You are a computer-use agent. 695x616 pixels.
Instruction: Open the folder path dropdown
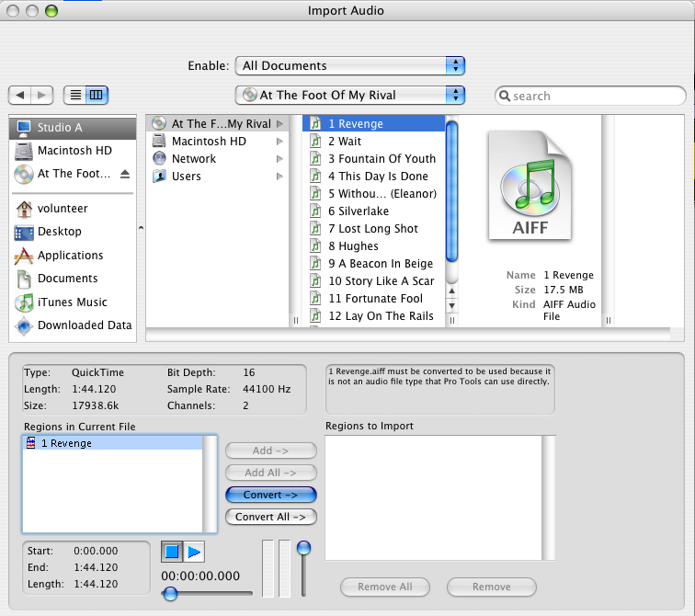350,95
